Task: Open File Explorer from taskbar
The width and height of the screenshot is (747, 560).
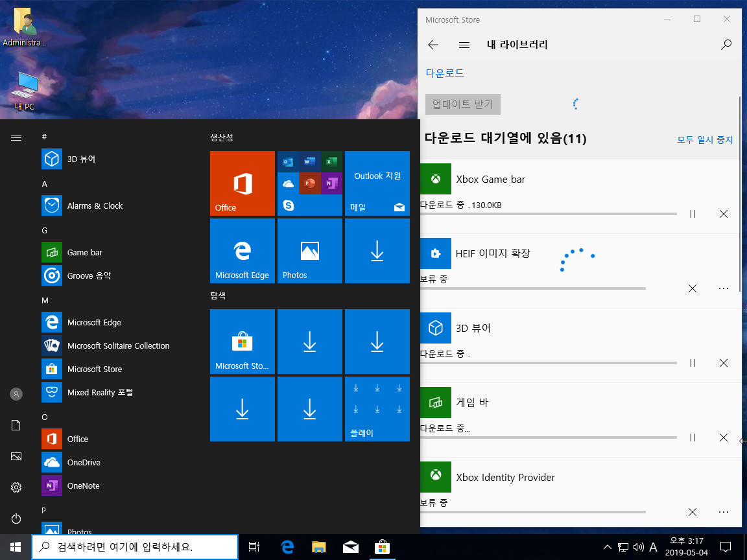Action: (x=319, y=546)
